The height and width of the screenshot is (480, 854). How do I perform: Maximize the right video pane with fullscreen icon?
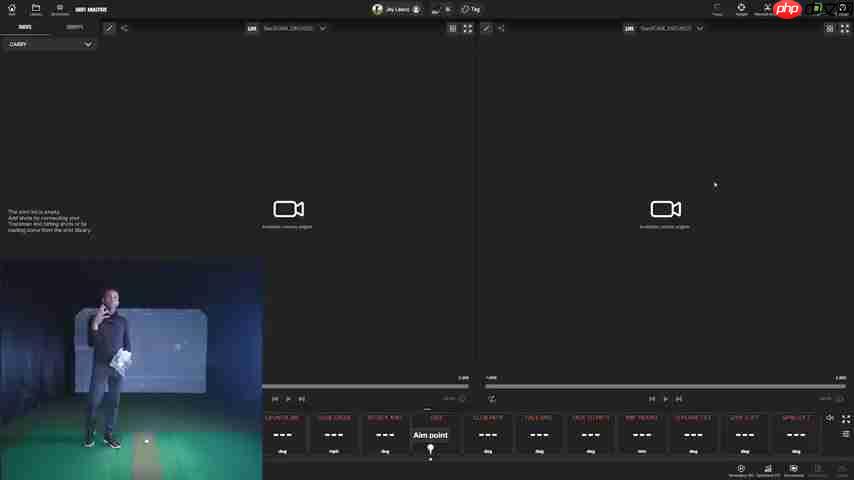point(845,28)
